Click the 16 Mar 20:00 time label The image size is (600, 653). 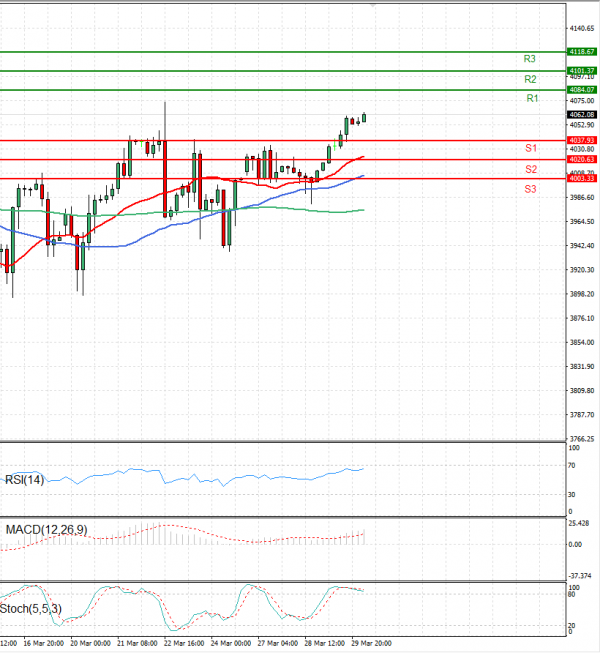click(x=44, y=643)
